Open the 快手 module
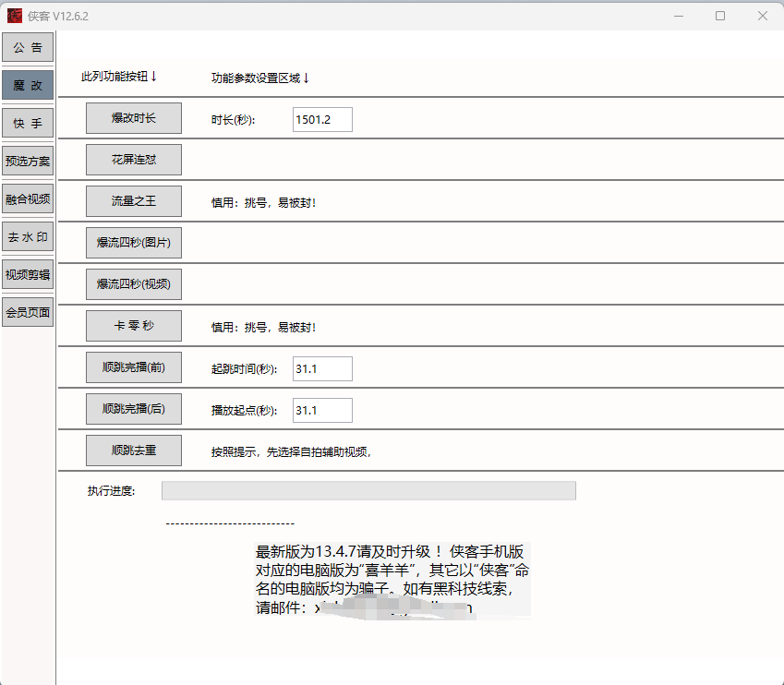Screen dimensions: 784x685 pyautogui.click(x=28, y=123)
